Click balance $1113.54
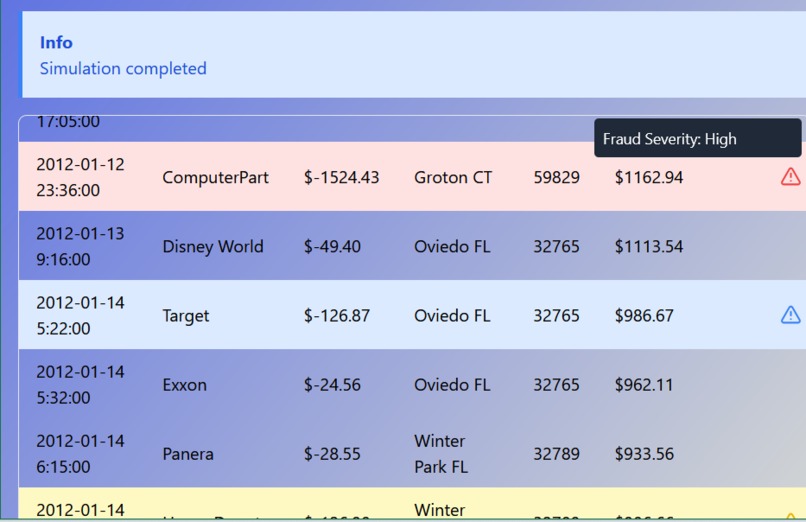Image resolution: width=806 pixels, height=522 pixels. coord(649,247)
